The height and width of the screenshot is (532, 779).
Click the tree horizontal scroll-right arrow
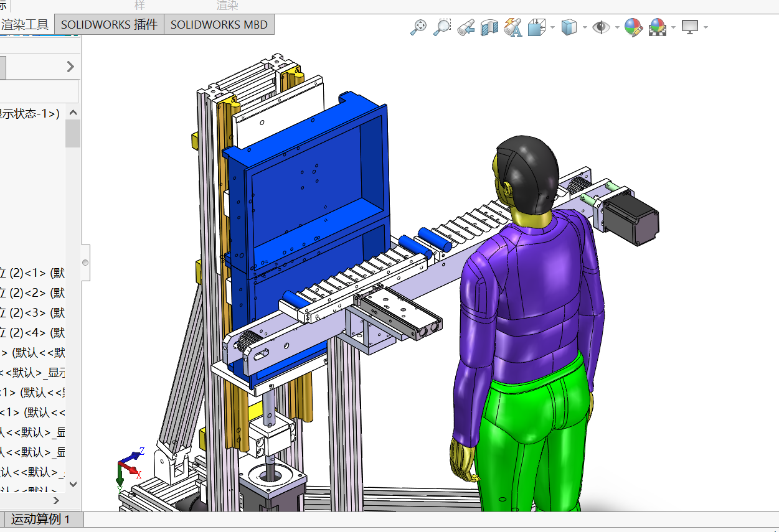pos(56,500)
